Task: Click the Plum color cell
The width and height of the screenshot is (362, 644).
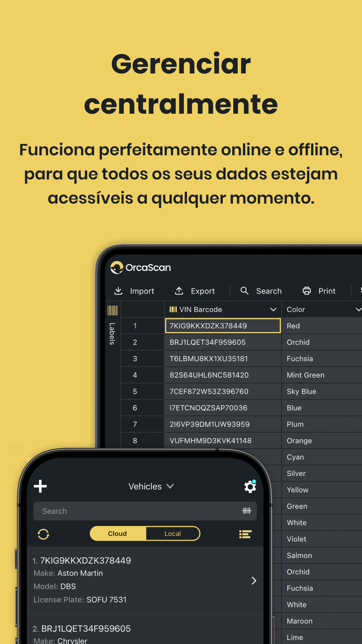Action: [322, 424]
